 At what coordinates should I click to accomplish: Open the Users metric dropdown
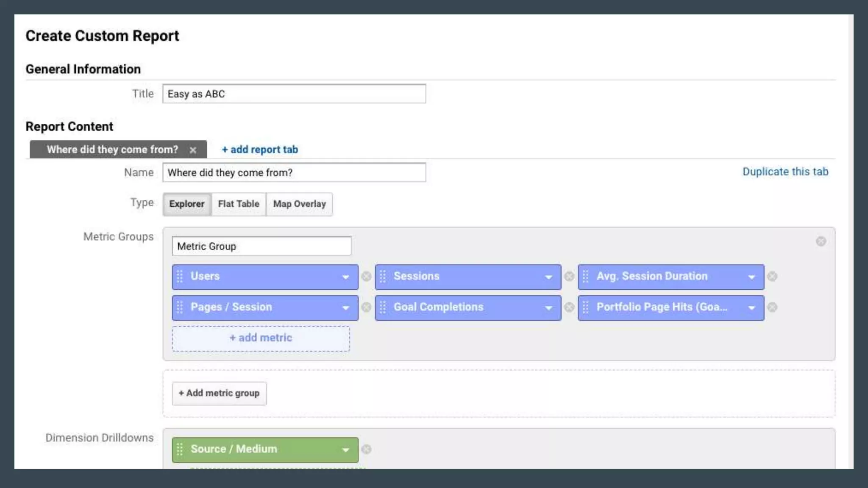(345, 277)
